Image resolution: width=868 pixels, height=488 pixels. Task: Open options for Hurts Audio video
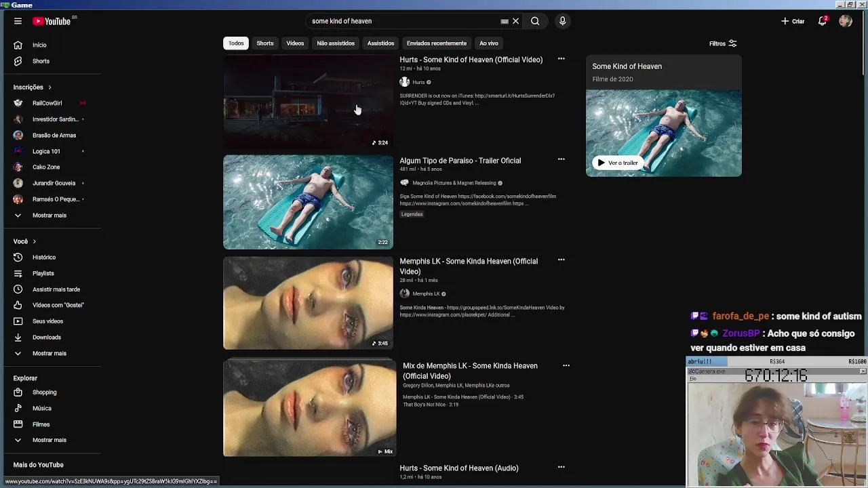click(561, 467)
